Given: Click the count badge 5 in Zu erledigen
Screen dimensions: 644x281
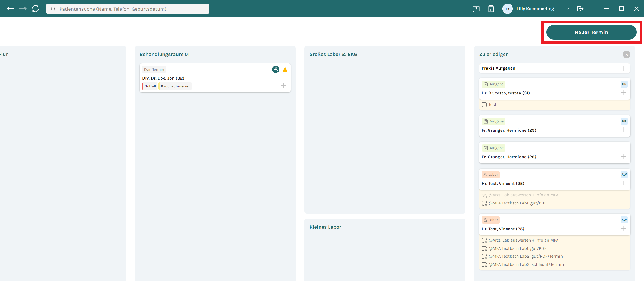Looking at the screenshot, I should pyautogui.click(x=626, y=54).
